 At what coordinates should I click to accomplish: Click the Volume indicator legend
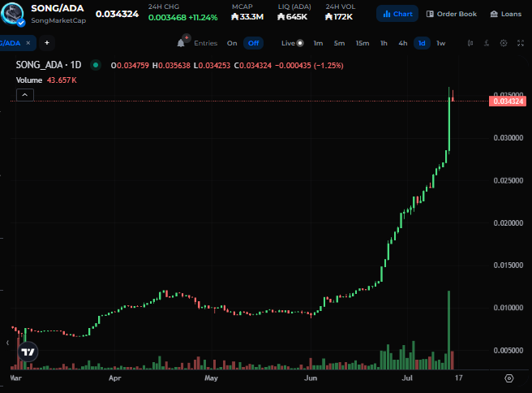tap(46, 80)
